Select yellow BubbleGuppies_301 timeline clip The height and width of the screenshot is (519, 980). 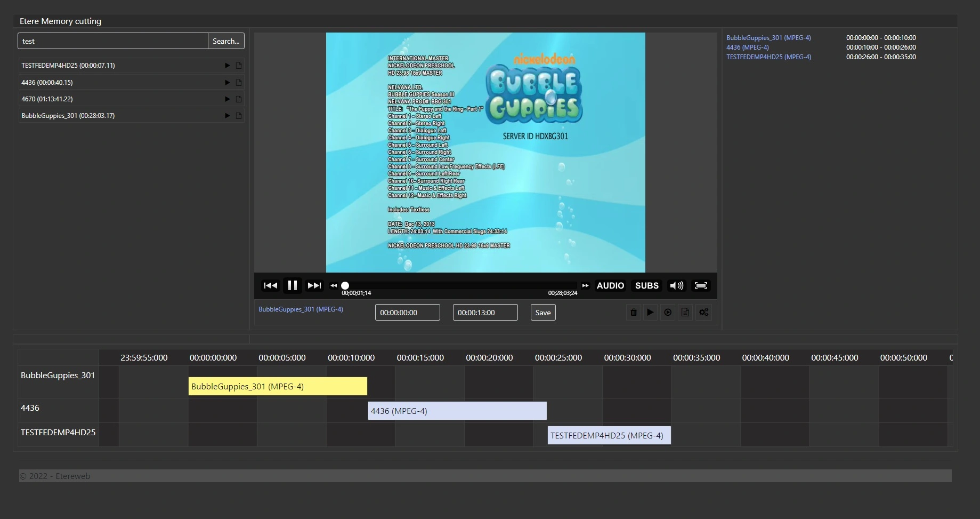tap(278, 386)
